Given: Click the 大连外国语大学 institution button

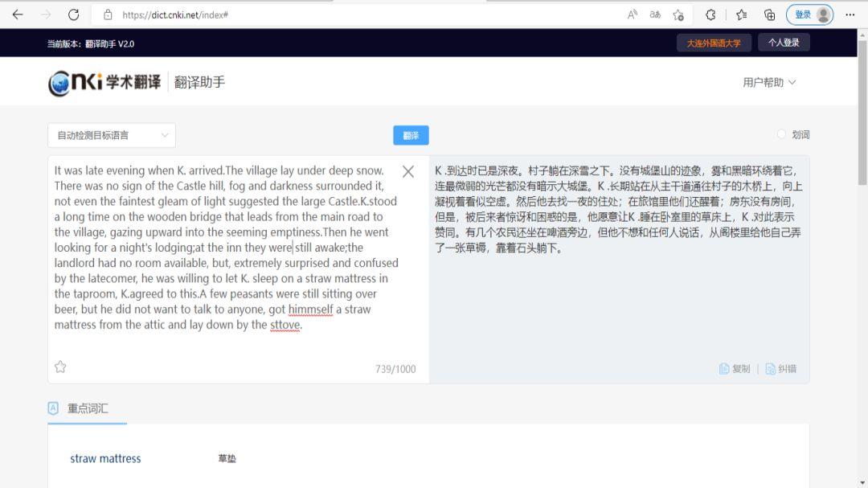Looking at the screenshot, I should (x=714, y=43).
